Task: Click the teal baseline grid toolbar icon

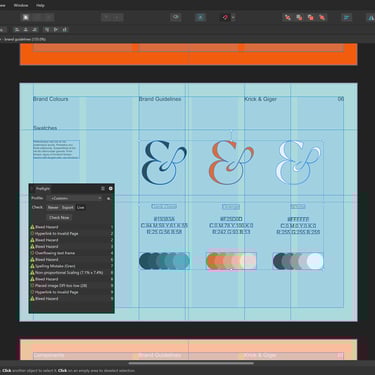Action: [200, 17]
